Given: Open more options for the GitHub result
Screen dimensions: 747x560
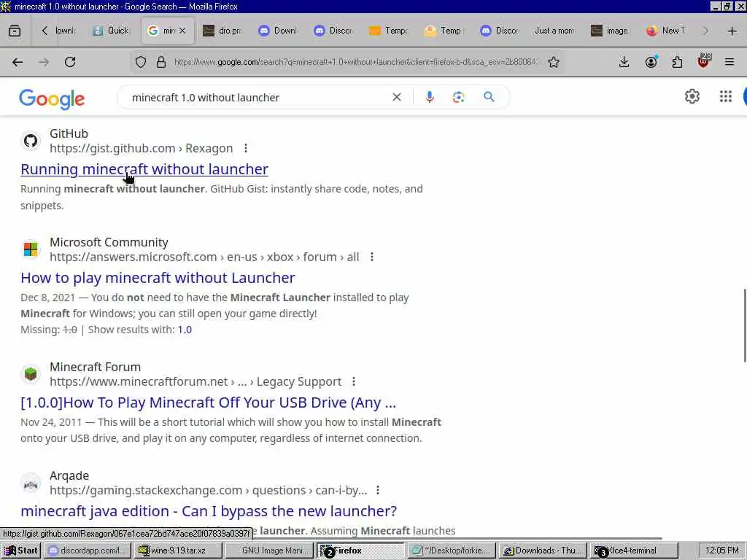Looking at the screenshot, I should tap(246, 148).
